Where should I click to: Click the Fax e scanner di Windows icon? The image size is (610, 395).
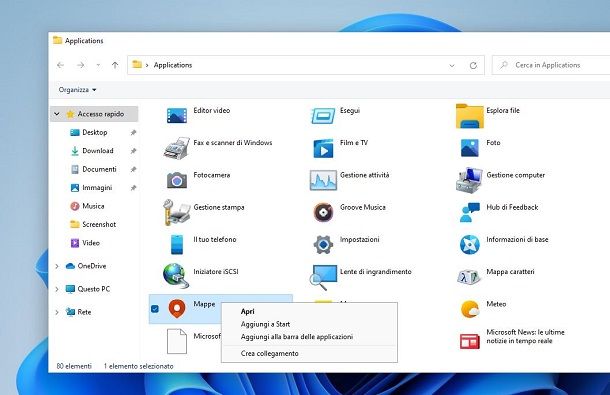click(176, 148)
